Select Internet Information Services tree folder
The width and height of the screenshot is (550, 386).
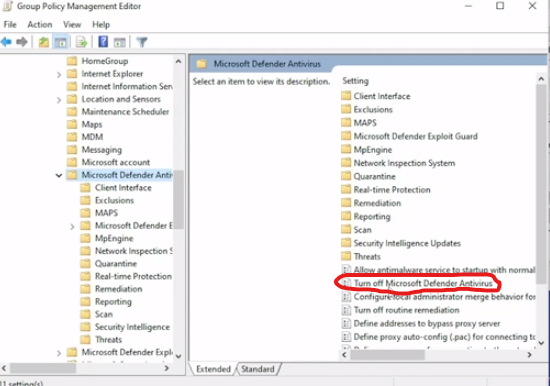click(x=127, y=86)
